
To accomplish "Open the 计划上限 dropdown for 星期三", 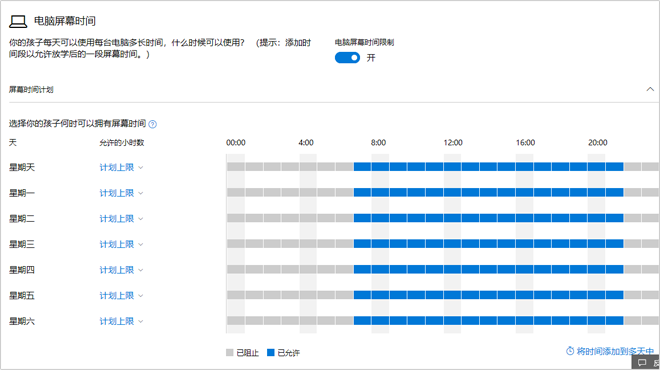I will (121, 245).
